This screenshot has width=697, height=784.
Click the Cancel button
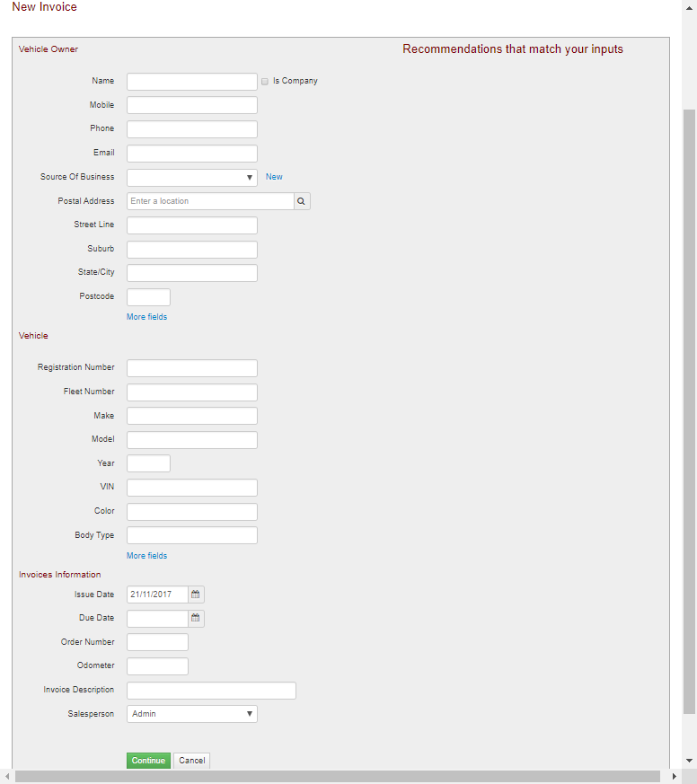click(x=192, y=761)
